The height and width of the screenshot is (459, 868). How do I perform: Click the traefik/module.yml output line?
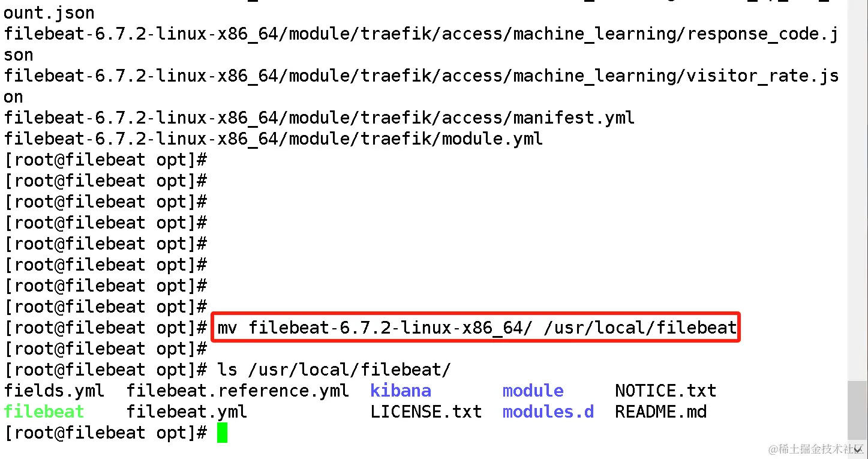pyautogui.click(x=274, y=139)
